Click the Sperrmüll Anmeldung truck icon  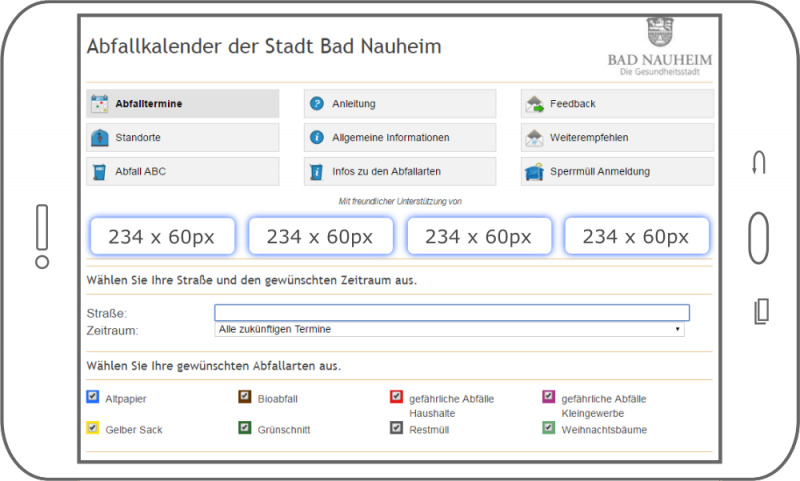[534, 172]
